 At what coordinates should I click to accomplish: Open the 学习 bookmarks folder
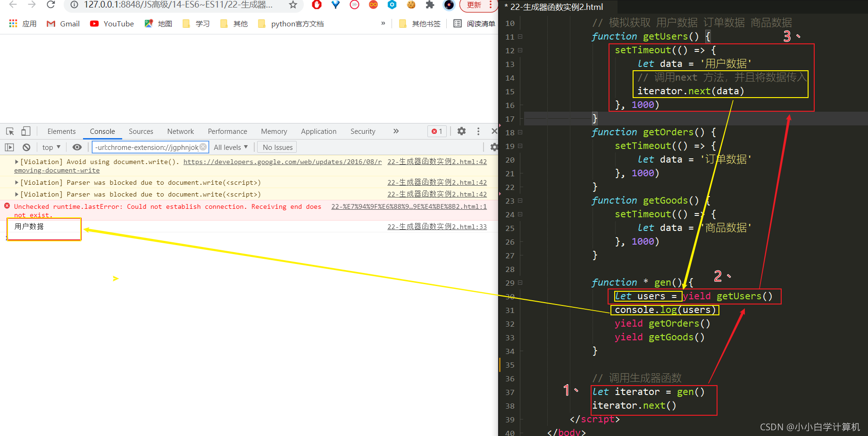pyautogui.click(x=196, y=24)
